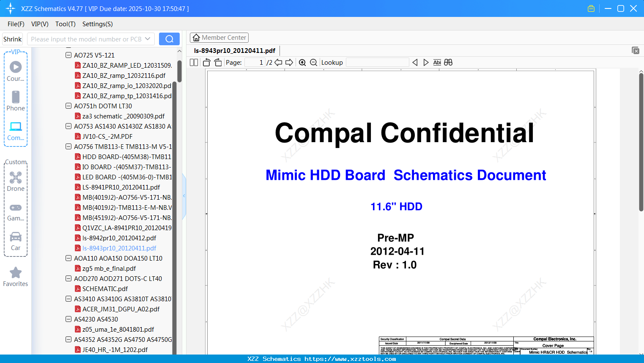Open zg5 mb_e_final.pdf file

coord(106,268)
